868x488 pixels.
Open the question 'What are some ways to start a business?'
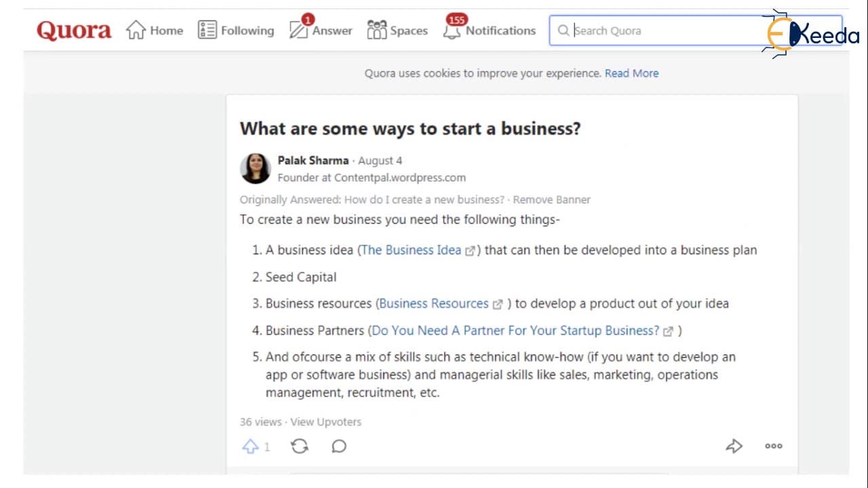[410, 129]
